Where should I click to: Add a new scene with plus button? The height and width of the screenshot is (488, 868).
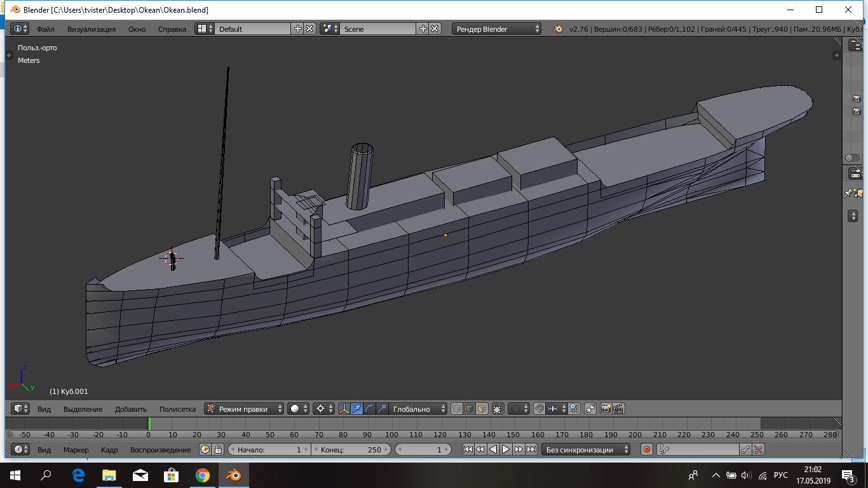point(423,29)
